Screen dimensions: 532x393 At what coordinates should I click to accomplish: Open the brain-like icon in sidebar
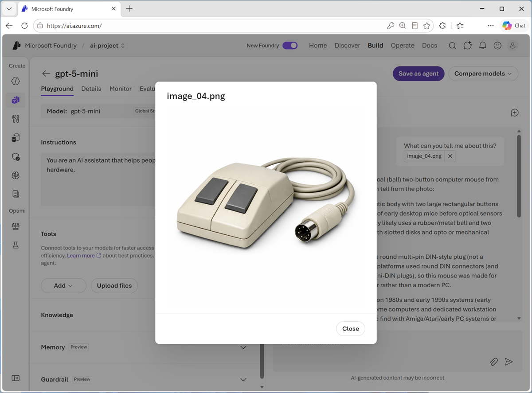[16, 175]
